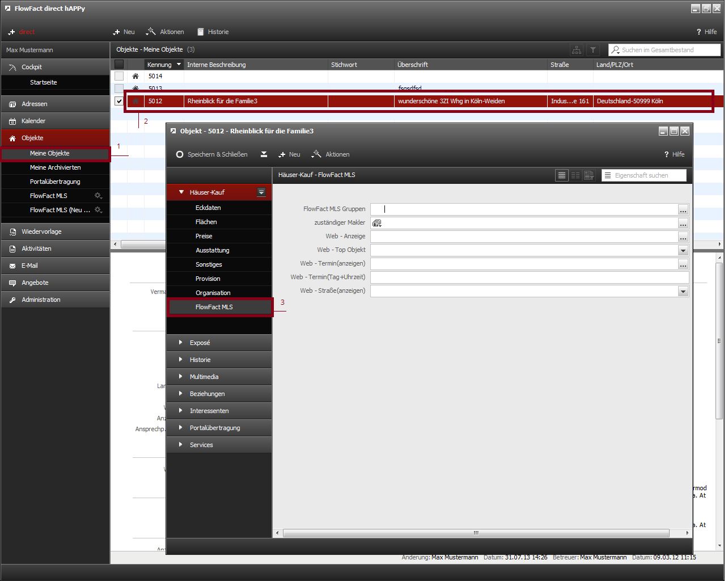Open Kalender in left sidebar
This screenshot has height=581, width=728.
55,121
